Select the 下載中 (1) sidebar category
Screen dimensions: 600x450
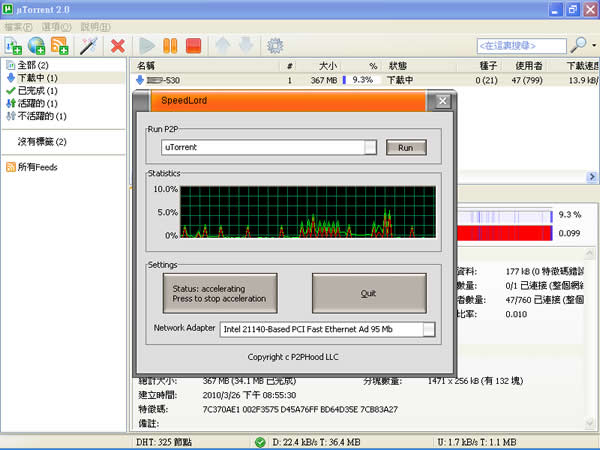[x=37, y=77]
